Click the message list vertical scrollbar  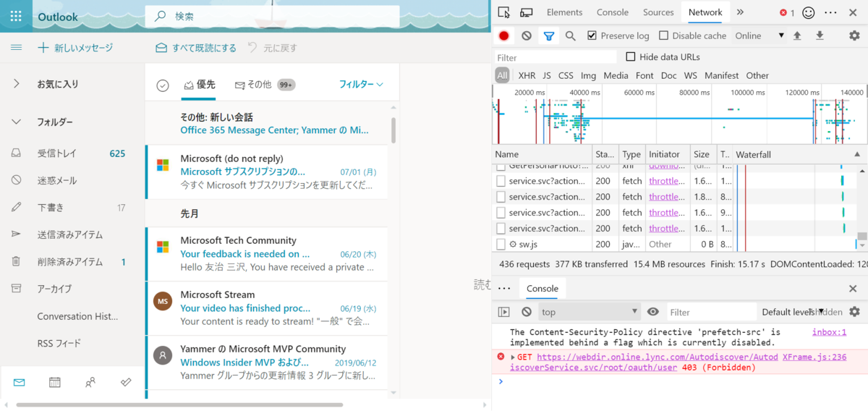[x=393, y=130]
